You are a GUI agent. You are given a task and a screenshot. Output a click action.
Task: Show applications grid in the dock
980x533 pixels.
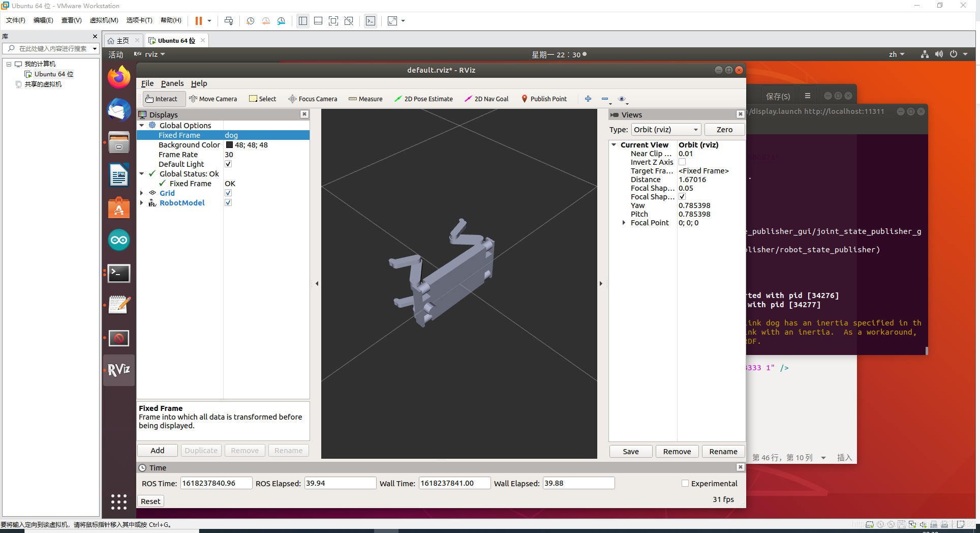[x=119, y=502]
